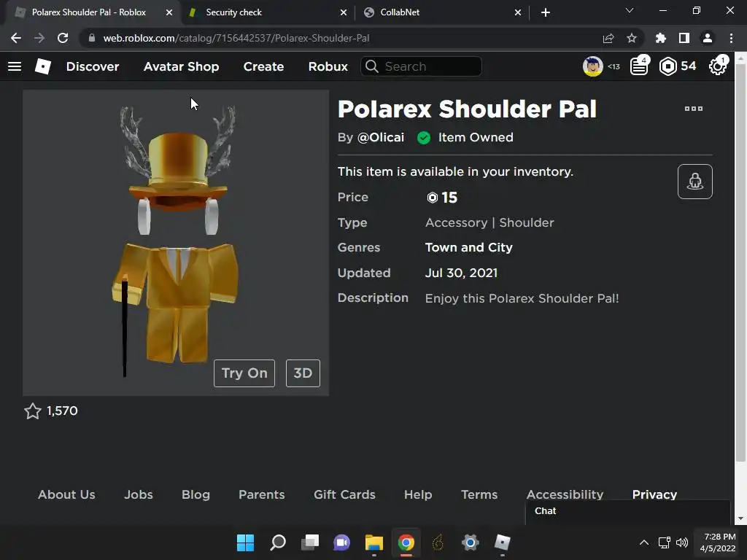Open the three-dot item options menu
Screen dimensions: 747x560
tap(693, 109)
